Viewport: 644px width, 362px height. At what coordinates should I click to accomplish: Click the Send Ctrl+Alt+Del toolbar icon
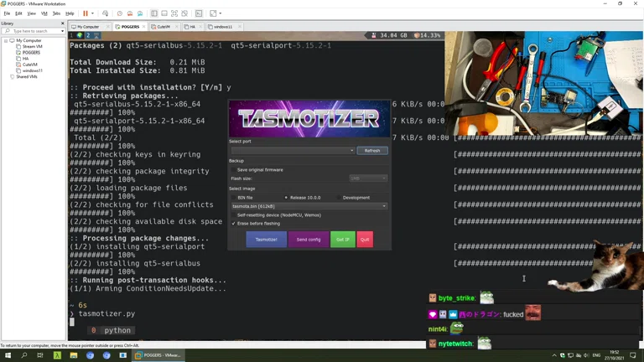coord(105,13)
